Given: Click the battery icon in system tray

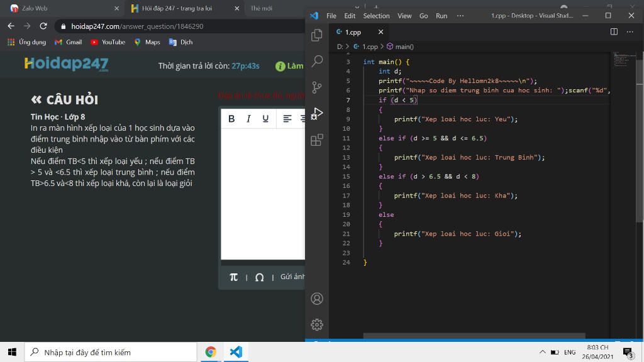Looking at the screenshot, I should click(555, 352).
